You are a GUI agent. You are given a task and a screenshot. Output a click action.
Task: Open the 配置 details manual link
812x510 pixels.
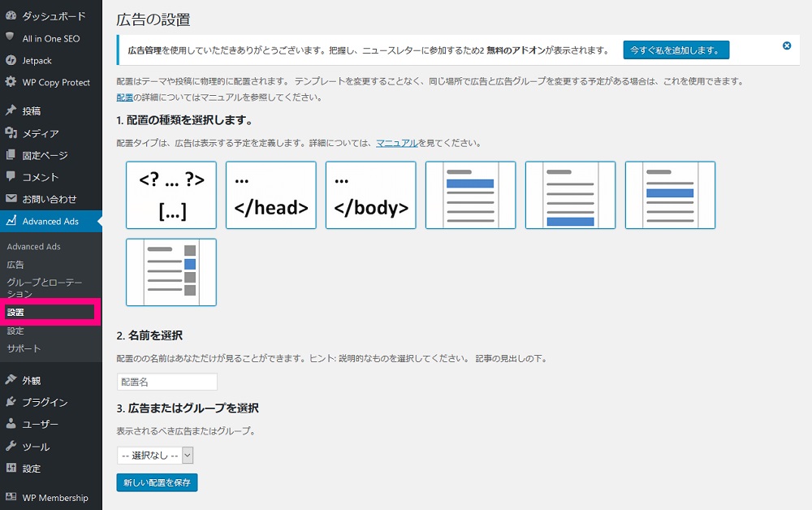(x=125, y=97)
